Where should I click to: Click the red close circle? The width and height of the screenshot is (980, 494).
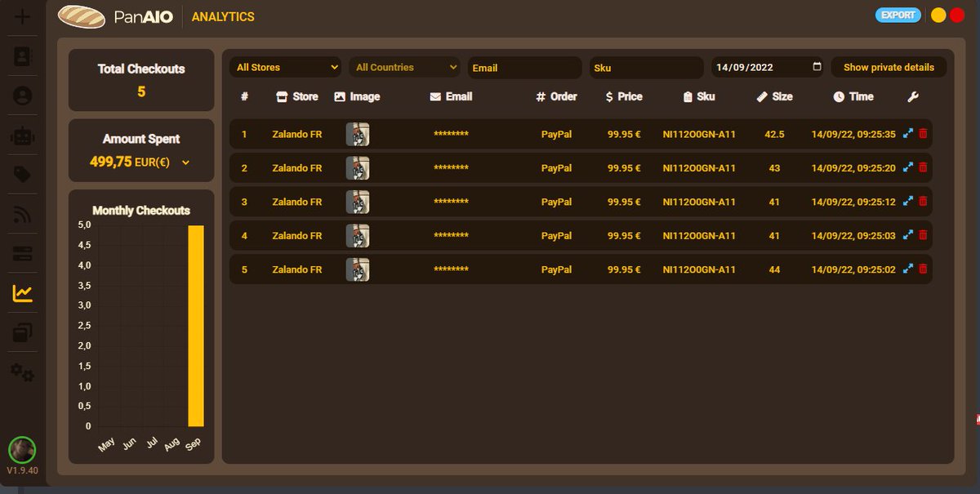pos(957,15)
